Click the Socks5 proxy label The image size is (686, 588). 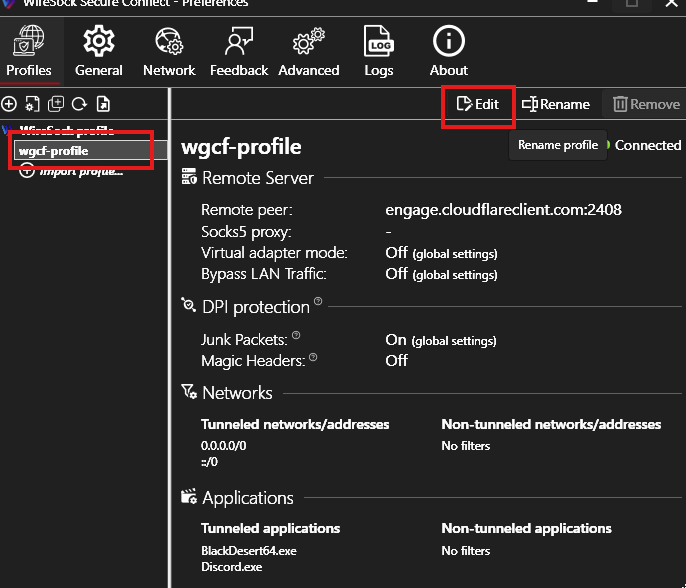(x=246, y=232)
